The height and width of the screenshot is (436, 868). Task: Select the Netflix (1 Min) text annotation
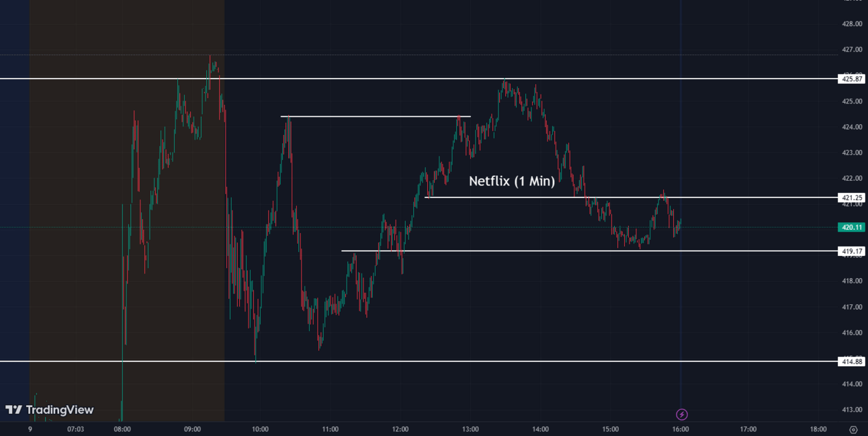(512, 181)
